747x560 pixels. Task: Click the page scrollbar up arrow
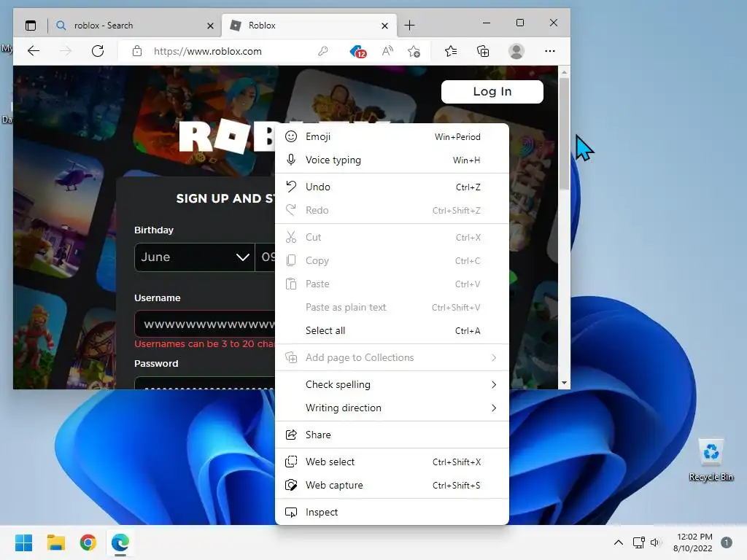coord(564,72)
